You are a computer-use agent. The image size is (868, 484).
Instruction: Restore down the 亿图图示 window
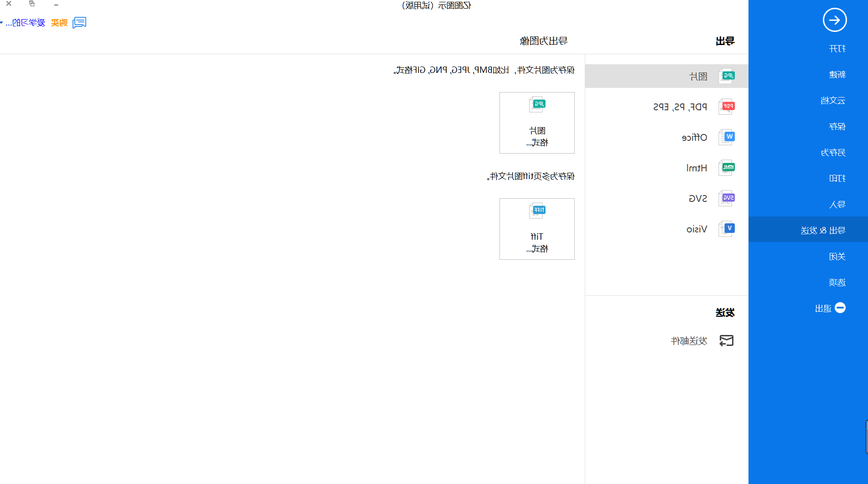click(x=32, y=4)
